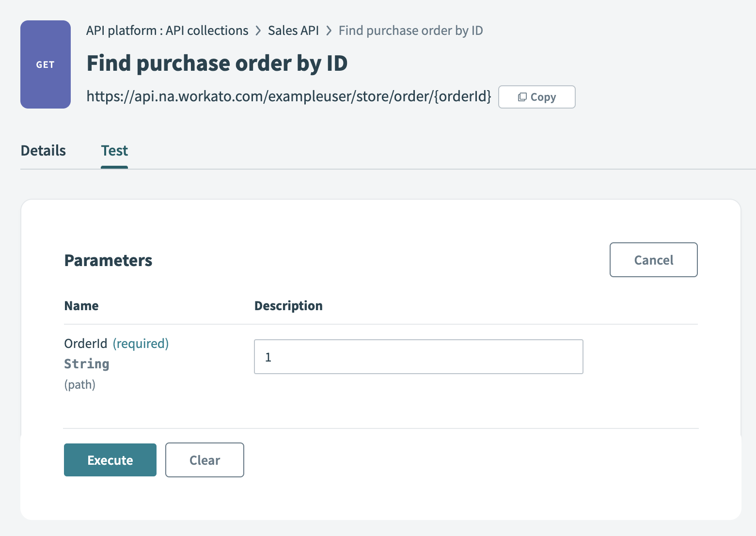Navigate to the Sales API breadcrumb link
The image size is (756, 536).
(x=293, y=30)
